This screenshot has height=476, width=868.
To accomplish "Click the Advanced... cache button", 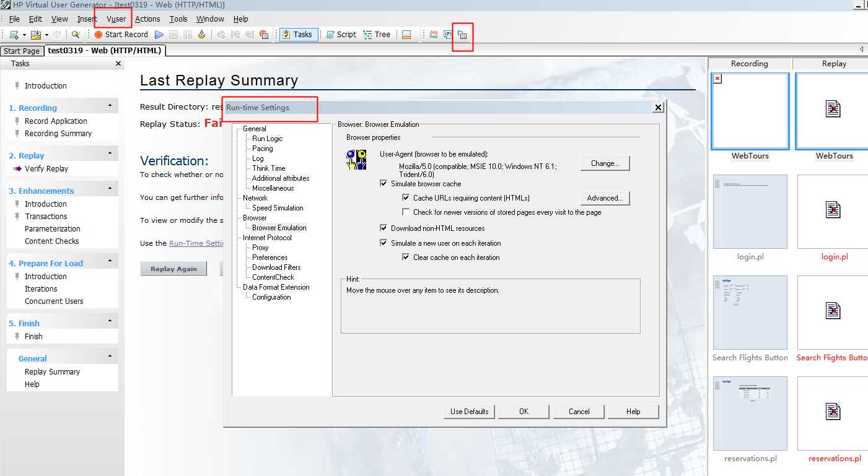I will pos(605,198).
